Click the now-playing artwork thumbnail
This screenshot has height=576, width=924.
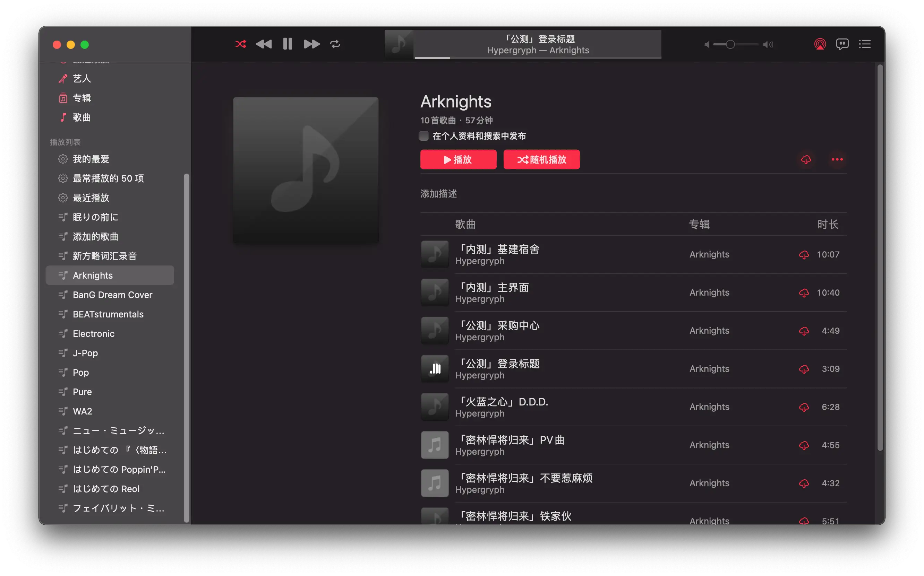click(x=399, y=44)
